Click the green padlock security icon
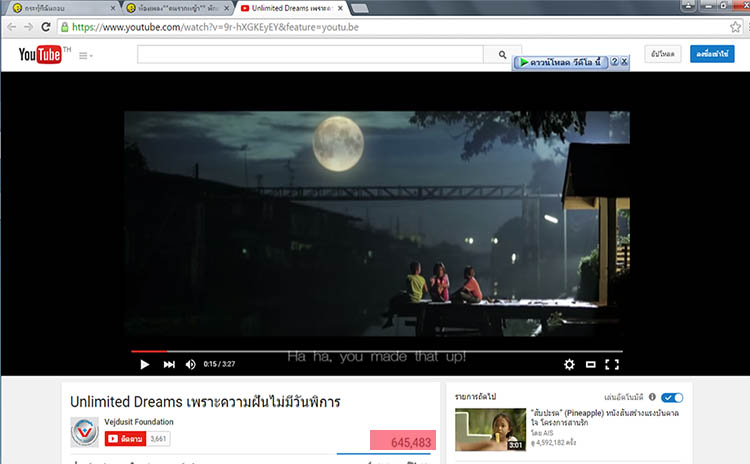The width and height of the screenshot is (750, 464). (65, 27)
